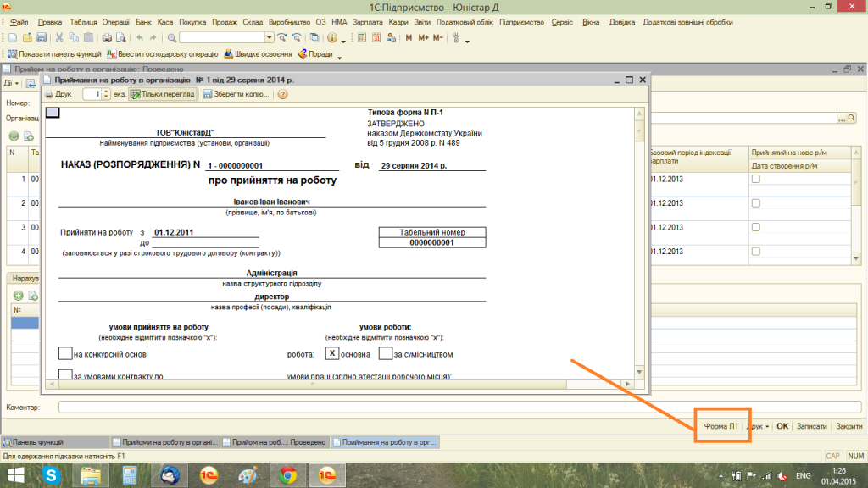Click the print form horizontal scrollbar
Image resolution: width=868 pixels, height=488 pixels.
339,384
